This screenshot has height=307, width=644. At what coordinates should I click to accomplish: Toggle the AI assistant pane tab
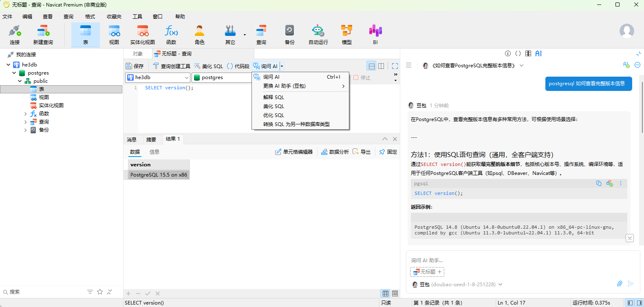tap(538, 53)
